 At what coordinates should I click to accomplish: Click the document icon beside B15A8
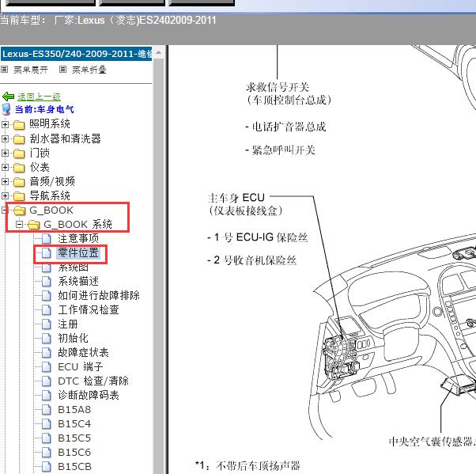(x=46, y=410)
